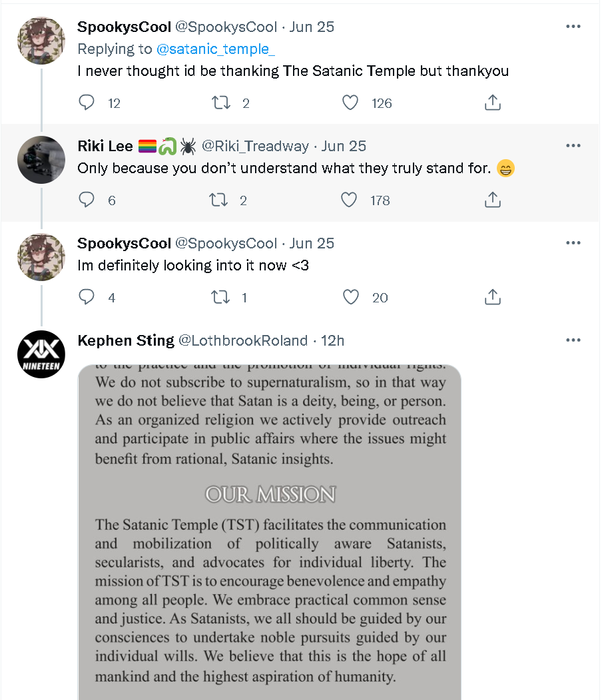View Kephen Sting's NINETEEN profile avatar

(x=41, y=354)
